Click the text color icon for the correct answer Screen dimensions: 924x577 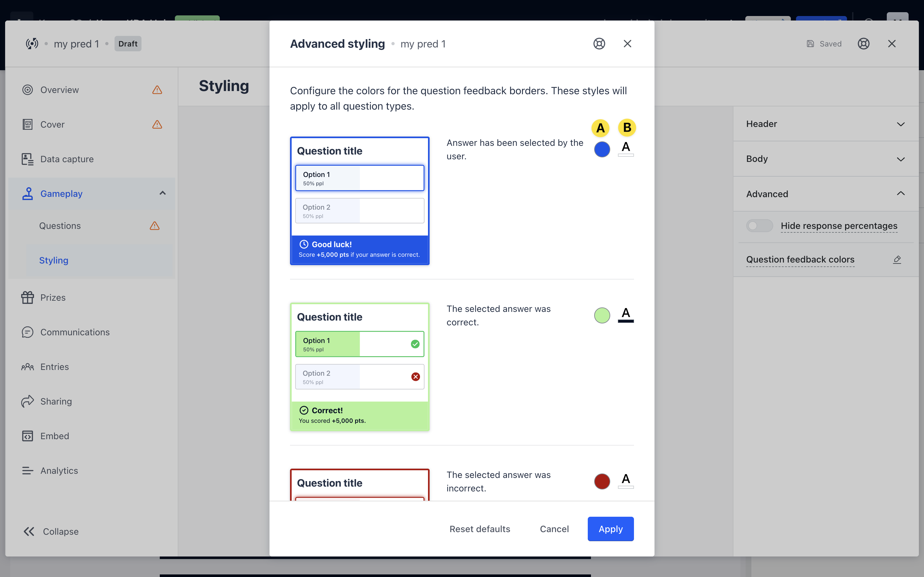[x=625, y=314]
